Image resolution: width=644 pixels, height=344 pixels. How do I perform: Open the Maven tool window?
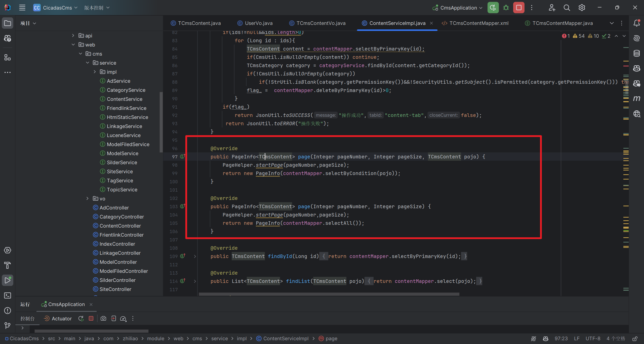pos(637,99)
